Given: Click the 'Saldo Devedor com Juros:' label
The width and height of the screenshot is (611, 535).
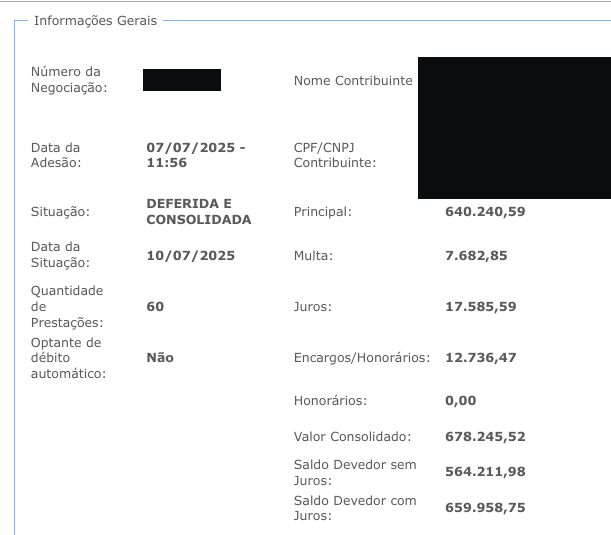Looking at the screenshot, I should [355, 508].
